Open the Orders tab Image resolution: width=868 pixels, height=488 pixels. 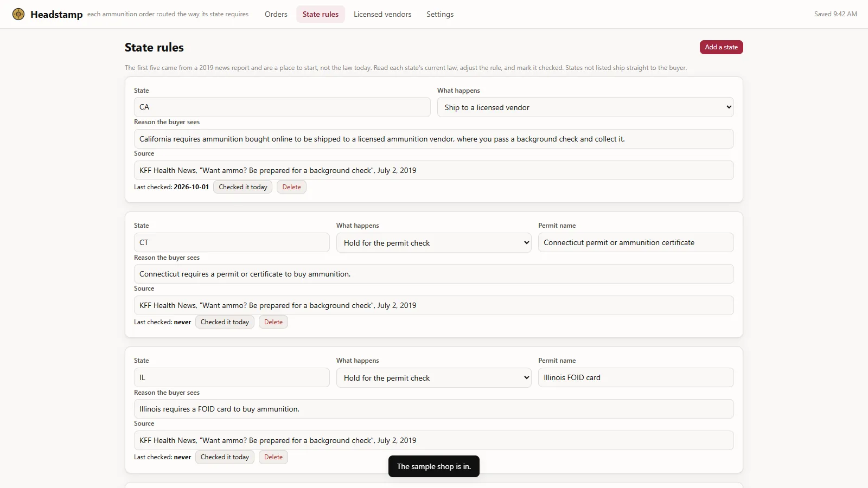pos(276,14)
